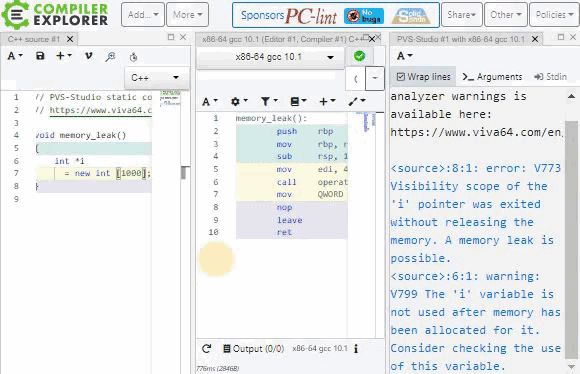Click the No Bugs sponsor logo
Image resolution: width=580 pixels, height=374 pixels.
pyautogui.click(x=364, y=16)
